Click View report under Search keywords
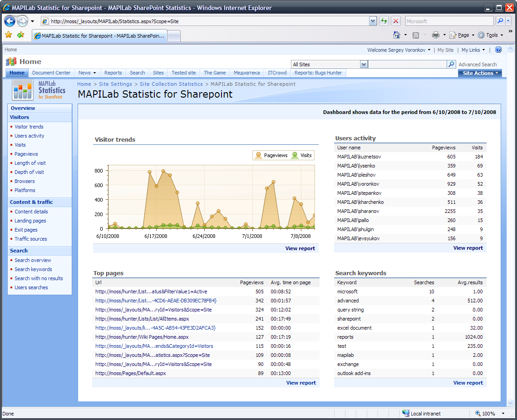 (x=468, y=383)
